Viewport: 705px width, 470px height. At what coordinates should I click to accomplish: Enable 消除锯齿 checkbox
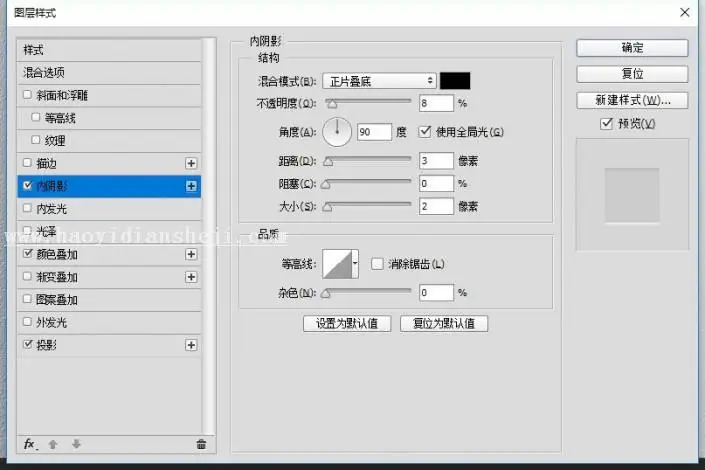(x=377, y=264)
